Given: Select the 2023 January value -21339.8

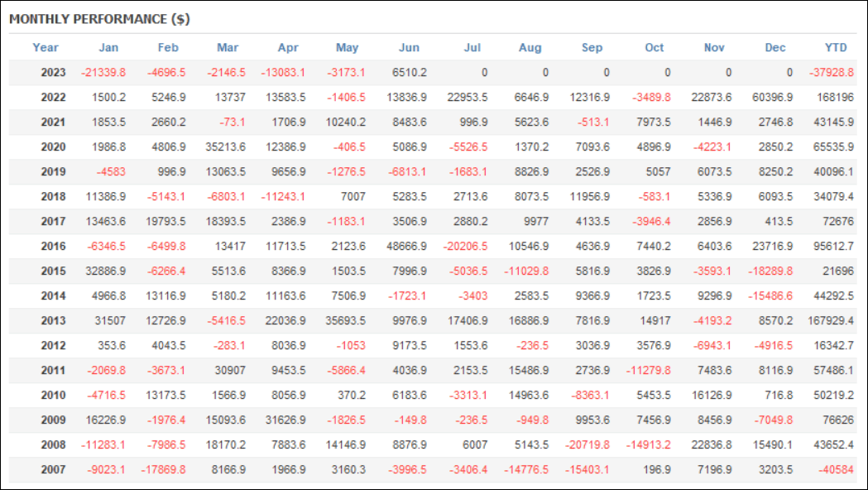Looking at the screenshot, I should (103, 73).
